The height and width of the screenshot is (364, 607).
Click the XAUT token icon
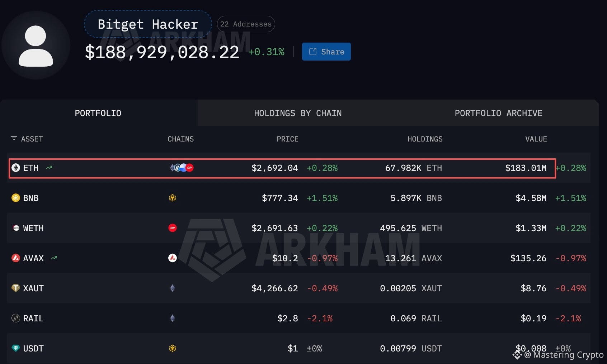tap(16, 288)
